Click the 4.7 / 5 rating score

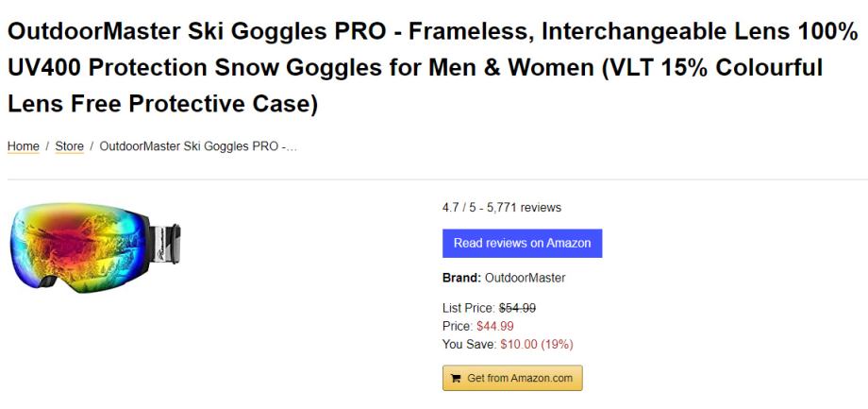tap(458, 208)
